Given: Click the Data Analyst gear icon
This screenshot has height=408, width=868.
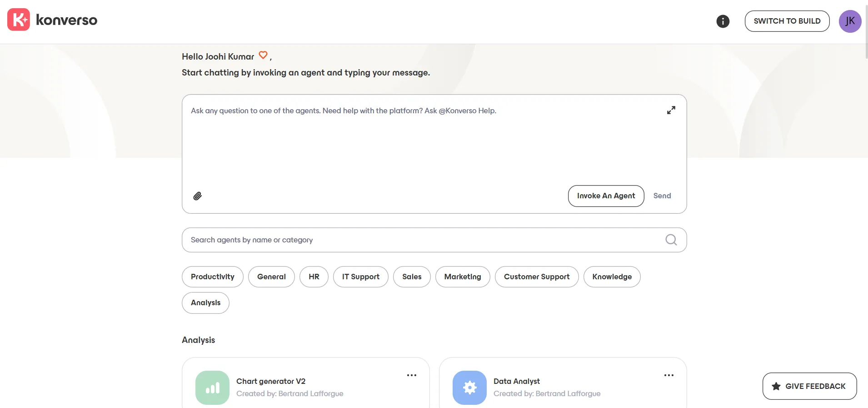Looking at the screenshot, I should pyautogui.click(x=469, y=388).
